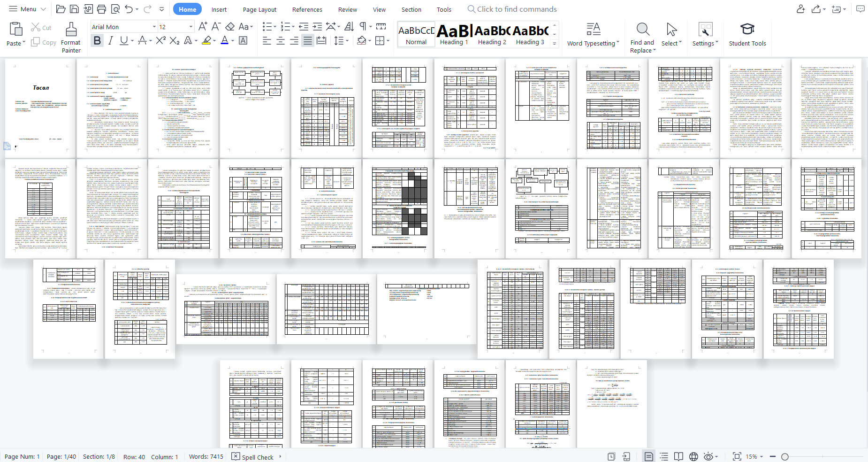Open the font name dropdown

[154, 27]
